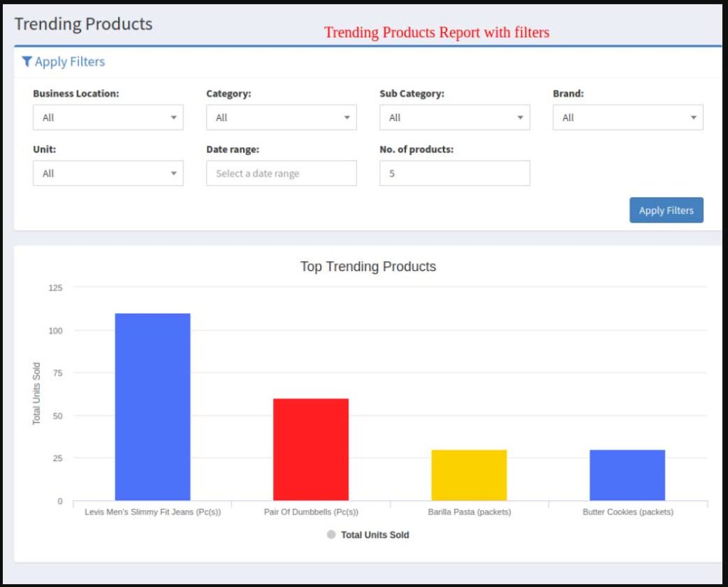
Task: Select the red Pair Of Dumbbells bar
Action: [x=311, y=449]
